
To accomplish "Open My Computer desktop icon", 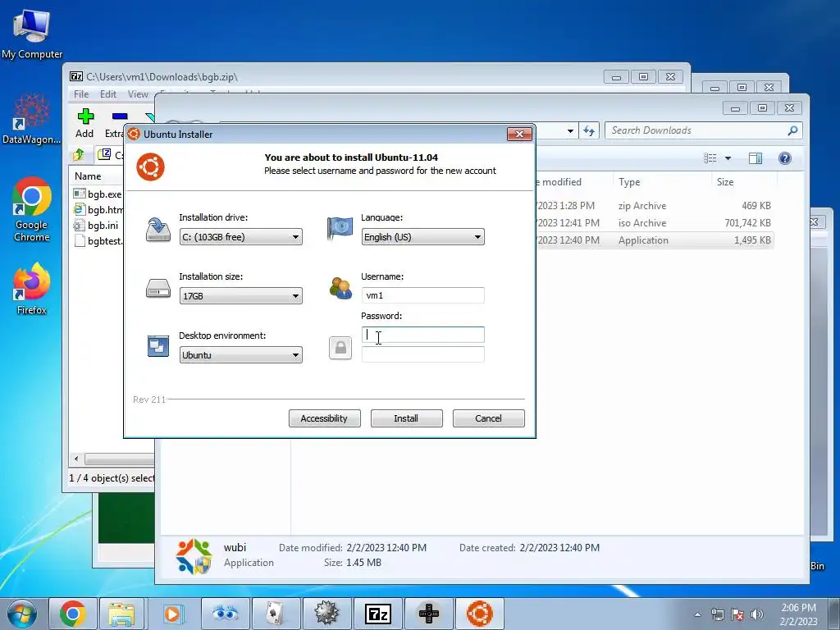I will (x=32, y=33).
